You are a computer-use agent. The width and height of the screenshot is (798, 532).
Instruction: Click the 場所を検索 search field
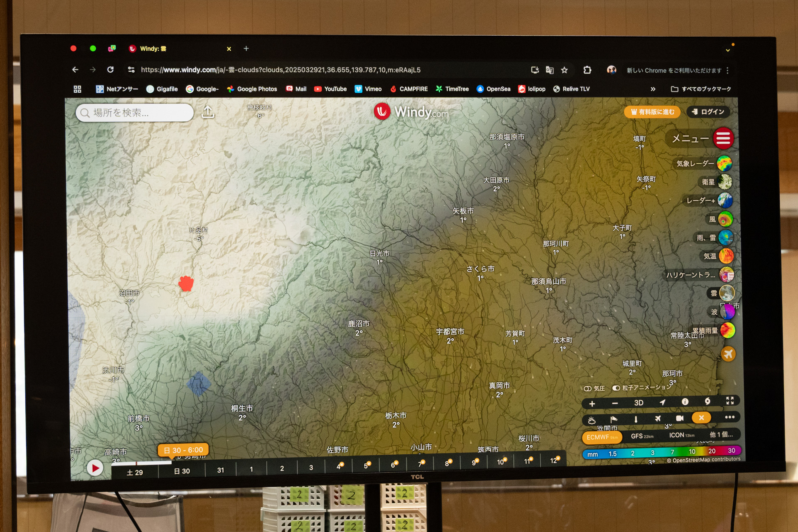tap(135, 113)
